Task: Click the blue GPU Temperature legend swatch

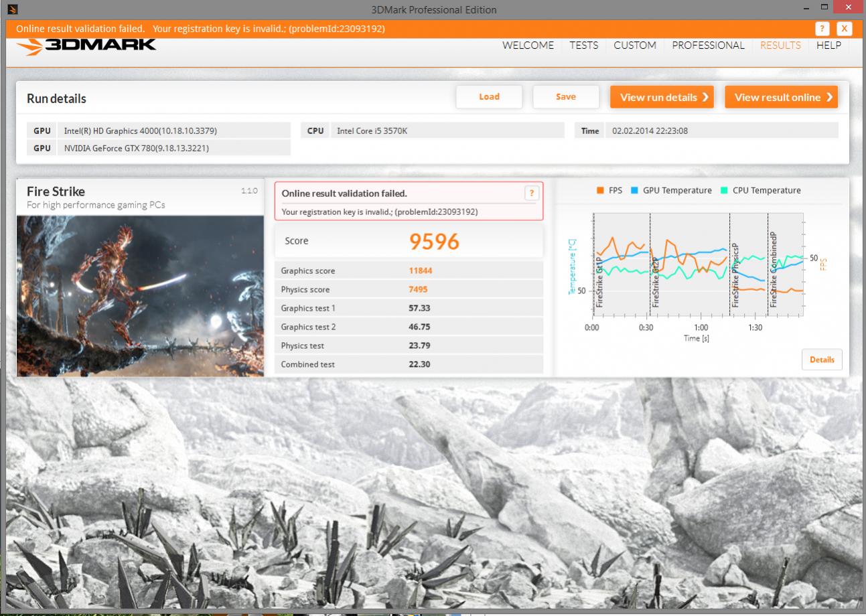Action: point(635,191)
